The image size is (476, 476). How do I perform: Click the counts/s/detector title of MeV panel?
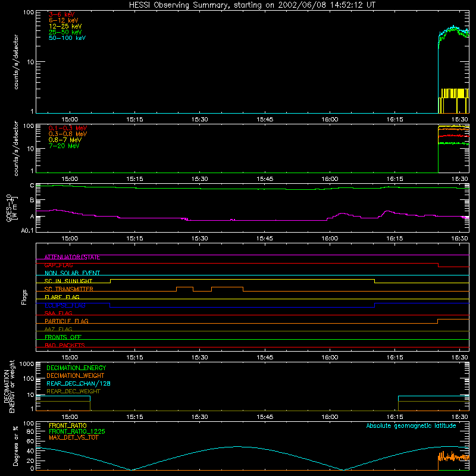16,148
